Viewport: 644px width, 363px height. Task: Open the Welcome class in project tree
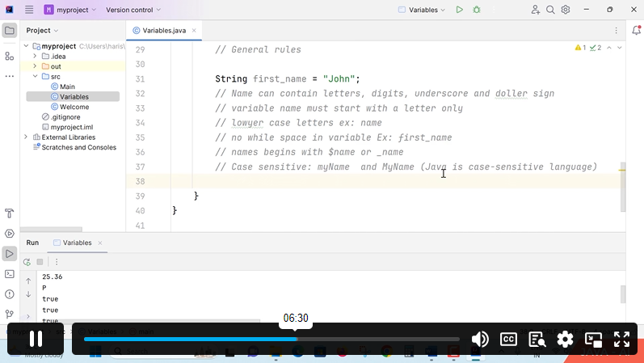(74, 107)
